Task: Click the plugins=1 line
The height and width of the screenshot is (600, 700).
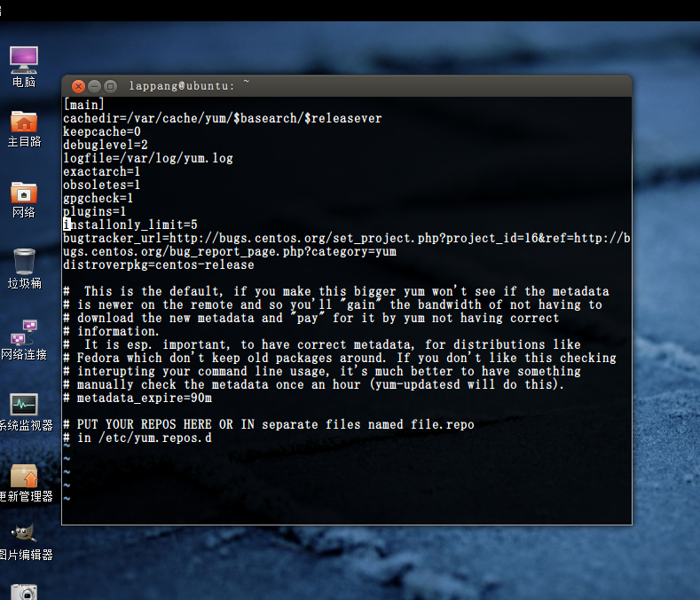Action: pyautogui.click(x=95, y=211)
